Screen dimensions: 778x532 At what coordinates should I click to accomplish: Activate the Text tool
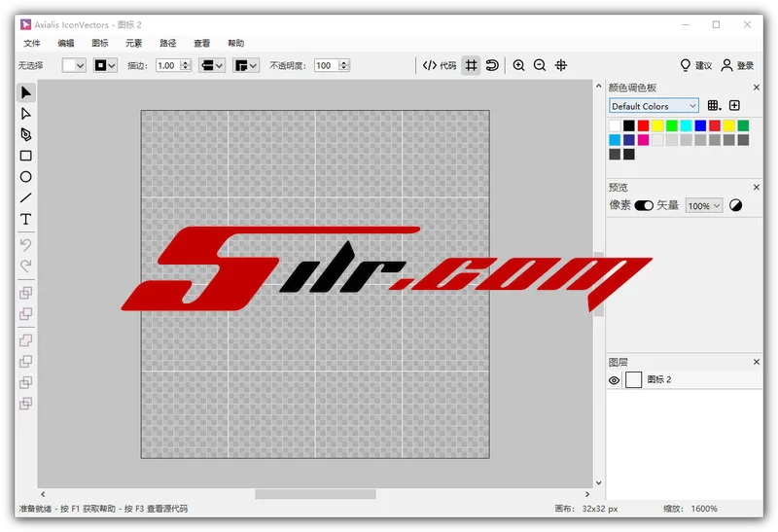point(26,220)
